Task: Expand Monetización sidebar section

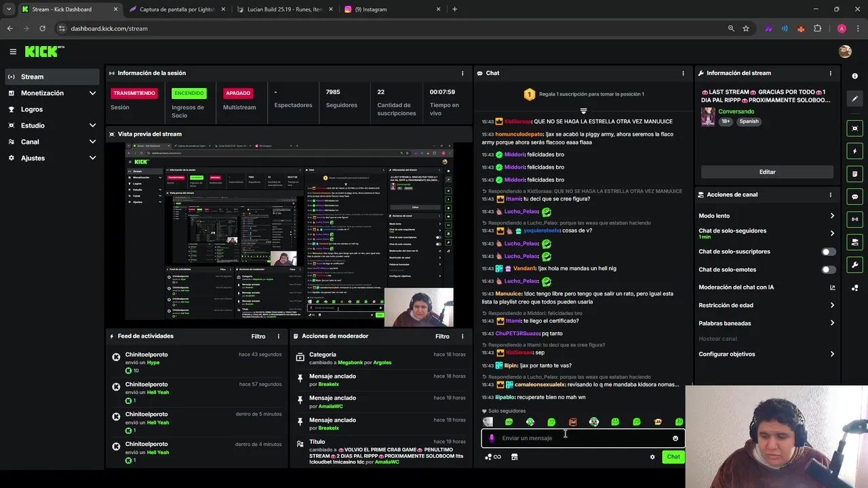Action: pos(53,93)
